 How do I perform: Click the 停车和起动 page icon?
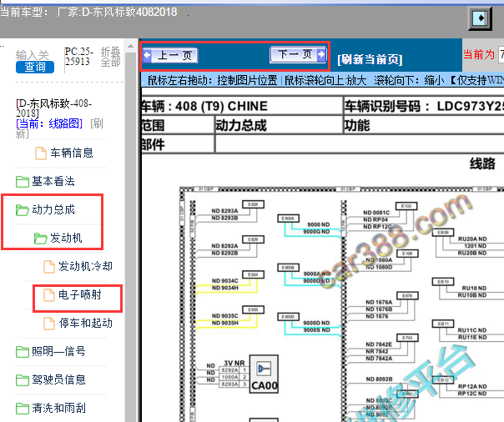49,324
